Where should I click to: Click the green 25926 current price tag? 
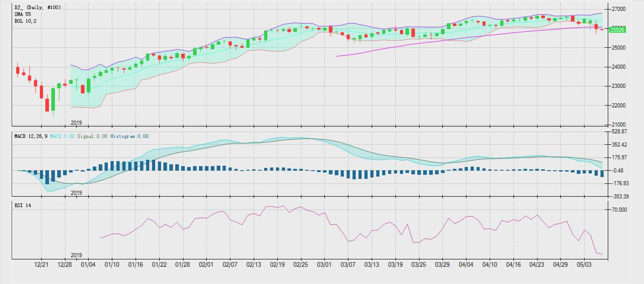pyautogui.click(x=617, y=30)
